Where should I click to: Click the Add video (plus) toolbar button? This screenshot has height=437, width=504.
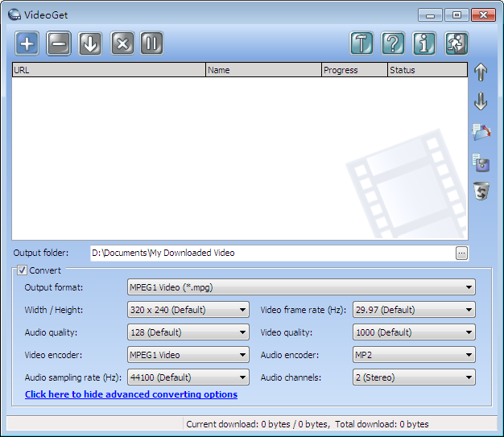[27, 43]
